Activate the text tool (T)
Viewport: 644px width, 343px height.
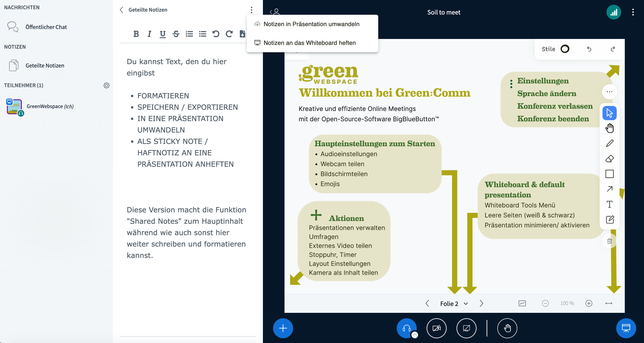(610, 205)
